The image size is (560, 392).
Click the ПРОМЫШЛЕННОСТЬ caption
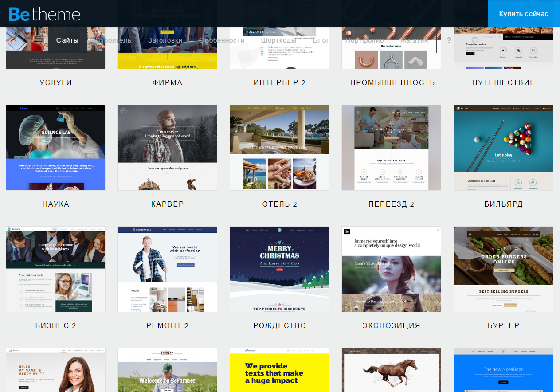click(x=392, y=82)
